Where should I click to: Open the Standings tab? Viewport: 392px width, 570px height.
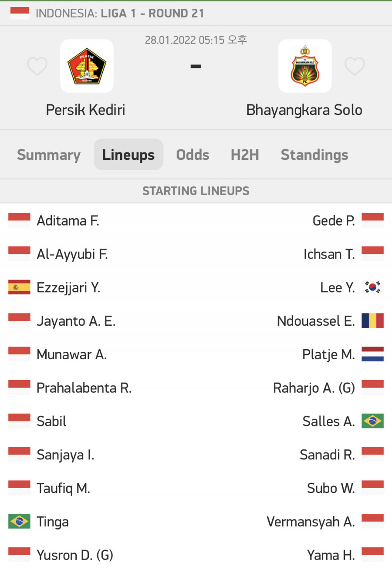coord(314,155)
